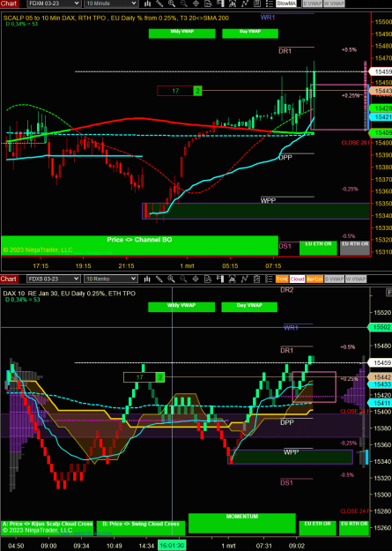Open strategies icon in bottom chart toolbar
The width and height of the screenshot is (392, 551).
233,279
